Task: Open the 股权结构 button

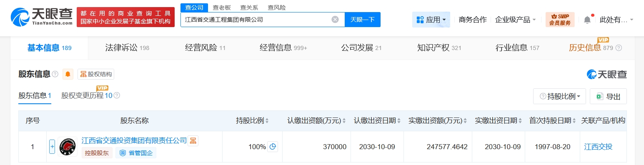Action: coord(96,74)
